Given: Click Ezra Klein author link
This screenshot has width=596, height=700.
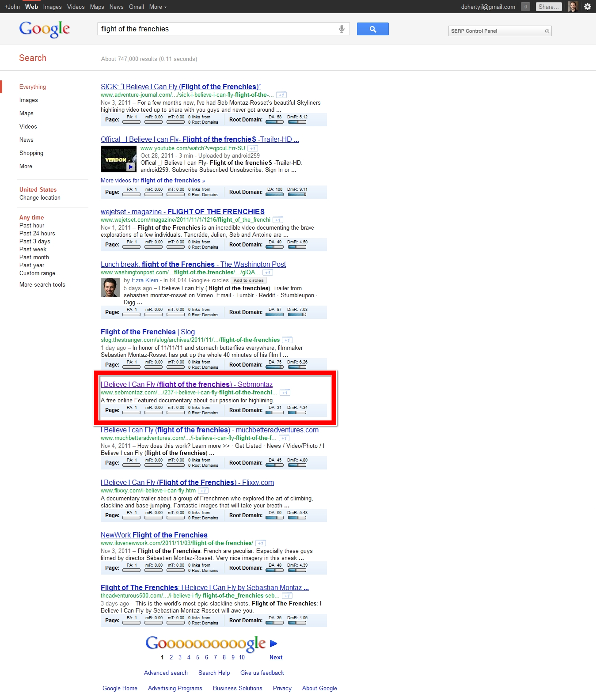Looking at the screenshot, I should (145, 280).
